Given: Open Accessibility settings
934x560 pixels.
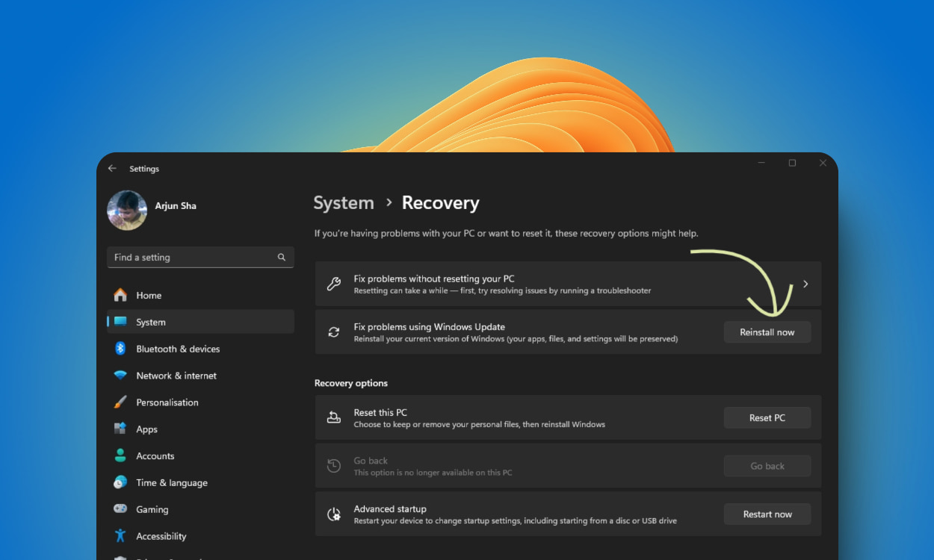Looking at the screenshot, I should coord(200,536).
